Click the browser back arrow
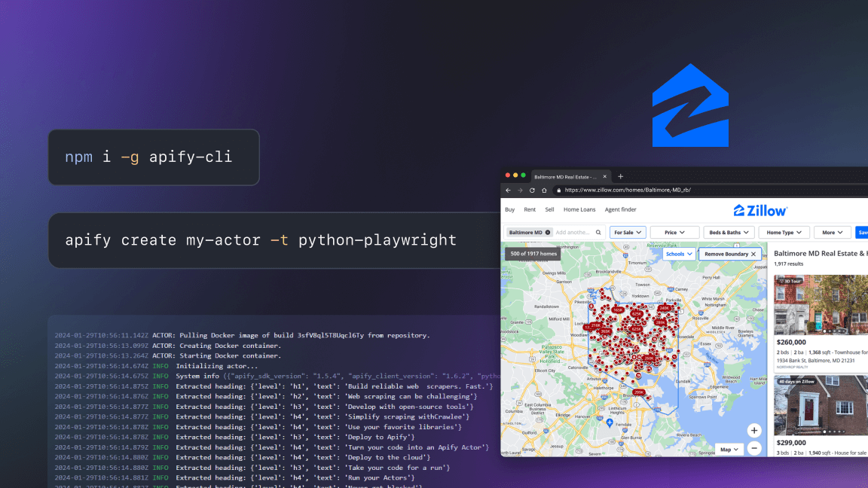The height and width of the screenshot is (488, 868). point(509,190)
